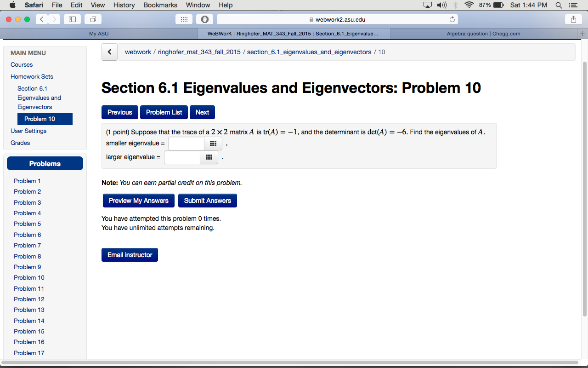Click the Wi-Fi icon in the menu bar

point(469,5)
